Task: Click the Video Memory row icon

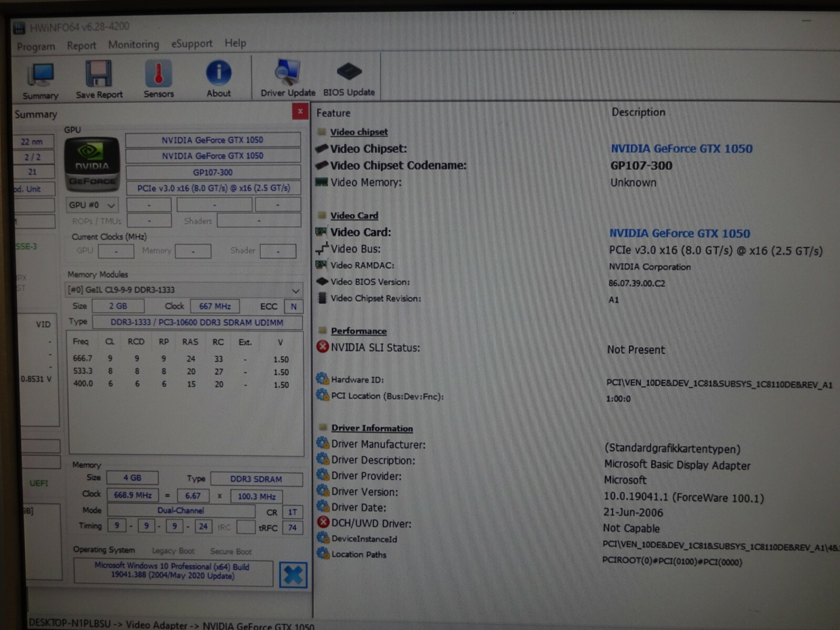Action: tap(321, 182)
